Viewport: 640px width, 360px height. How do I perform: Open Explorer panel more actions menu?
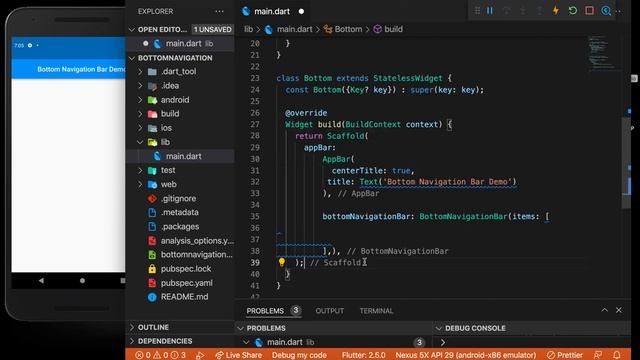[x=219, y=11]
